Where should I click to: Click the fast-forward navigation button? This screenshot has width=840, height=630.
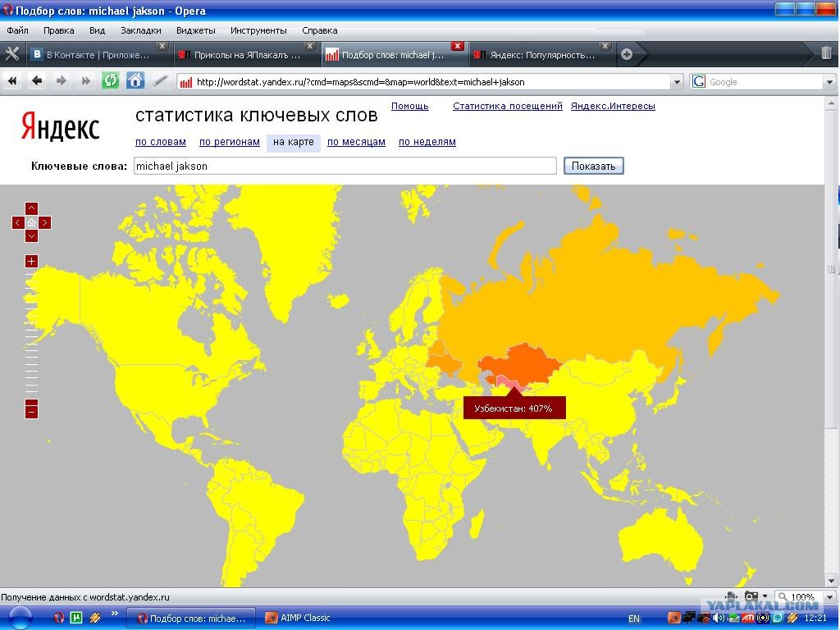(85, 81)
